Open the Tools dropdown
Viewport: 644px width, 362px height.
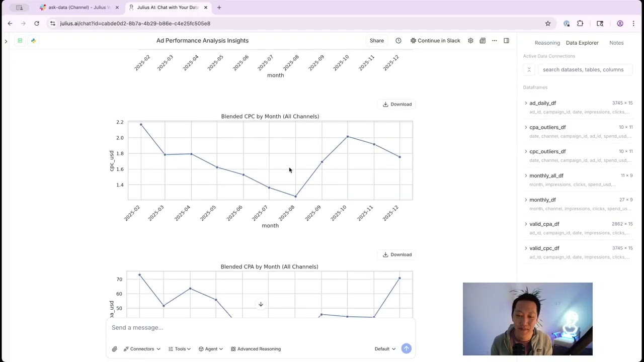tap(180, 349)
